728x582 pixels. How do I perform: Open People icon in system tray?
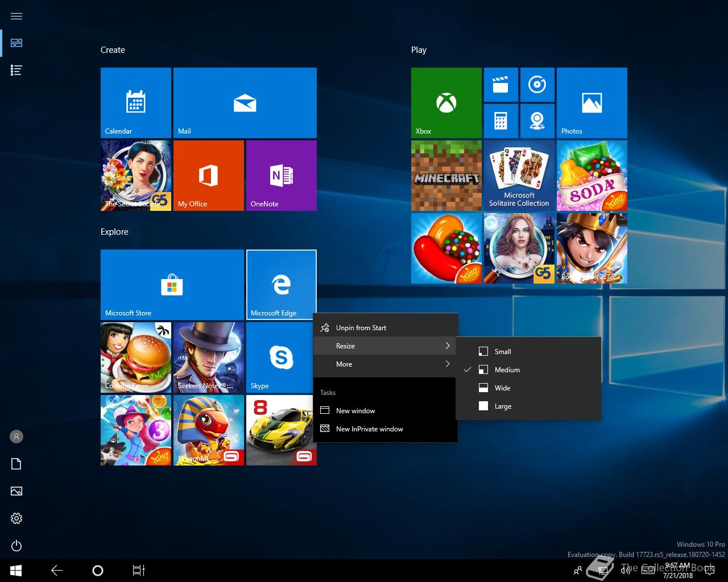click(578, 571)
